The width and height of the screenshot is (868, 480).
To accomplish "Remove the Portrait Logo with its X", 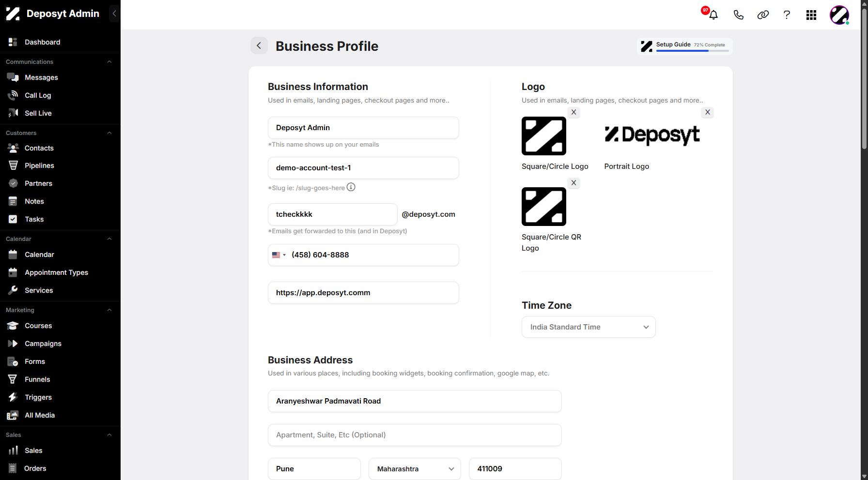I will (708, 112).
